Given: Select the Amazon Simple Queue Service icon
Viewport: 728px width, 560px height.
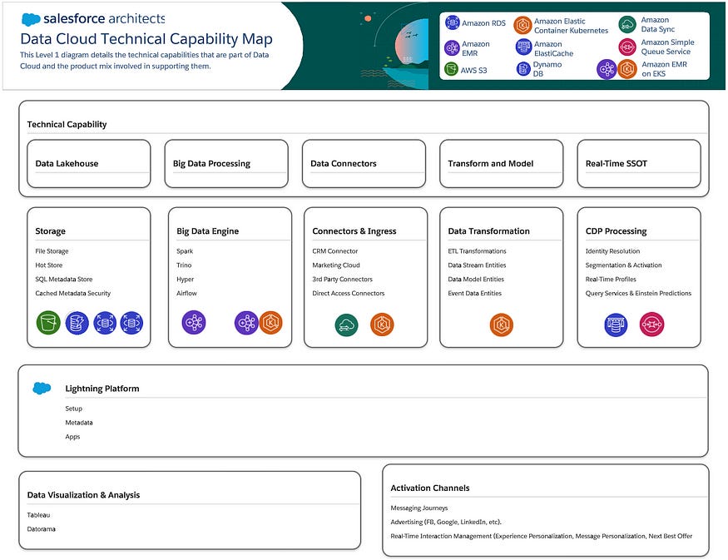Looking at the screenshot, I should click(x=626, y=46).
